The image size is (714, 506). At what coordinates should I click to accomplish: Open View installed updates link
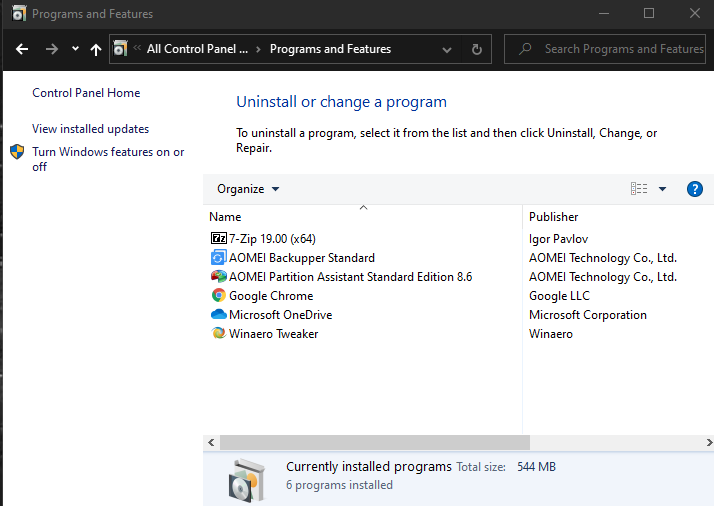click(90, 129)
